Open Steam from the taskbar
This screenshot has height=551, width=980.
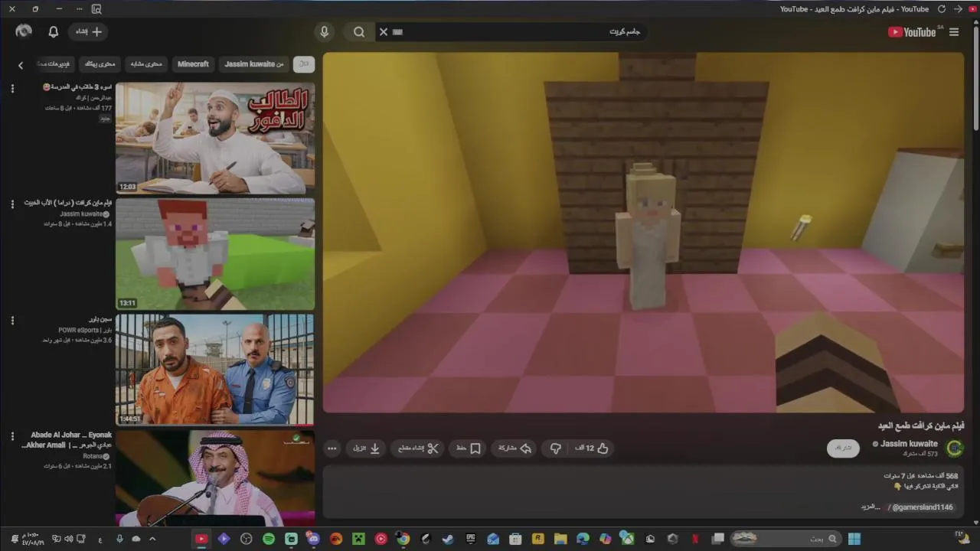pyautogui.click(x=448, y=539)
